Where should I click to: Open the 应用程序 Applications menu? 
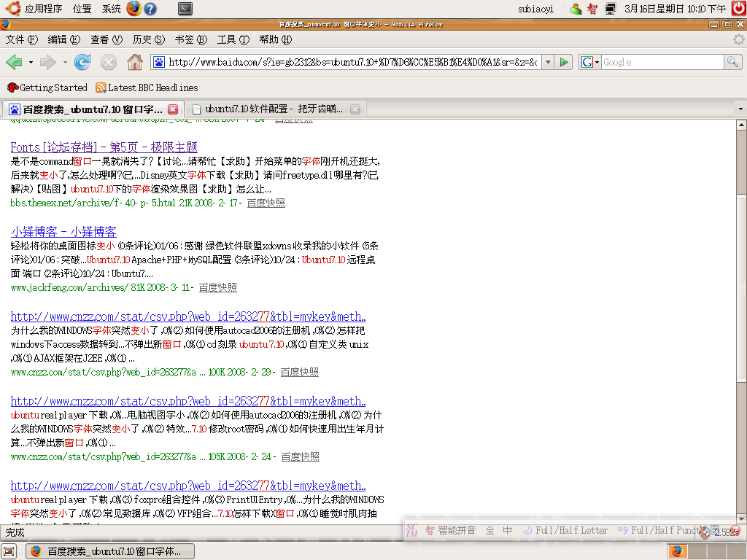tap(43, 9)
